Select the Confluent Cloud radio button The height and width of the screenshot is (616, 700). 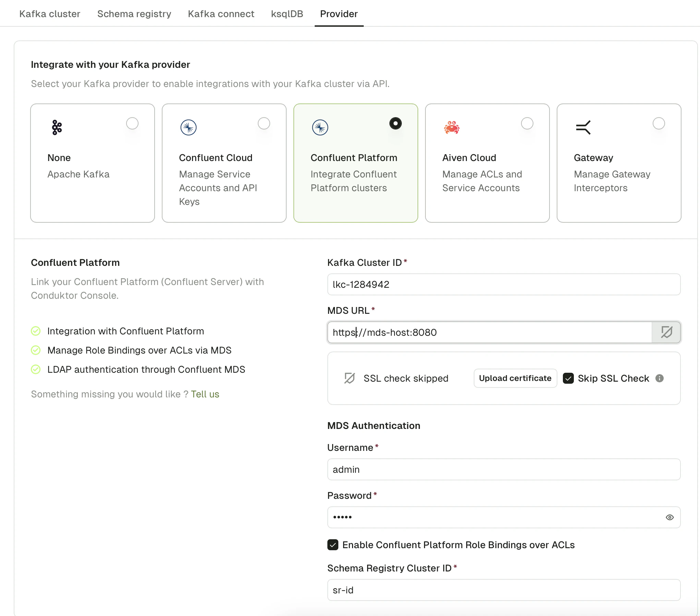[x=264, y=123]
